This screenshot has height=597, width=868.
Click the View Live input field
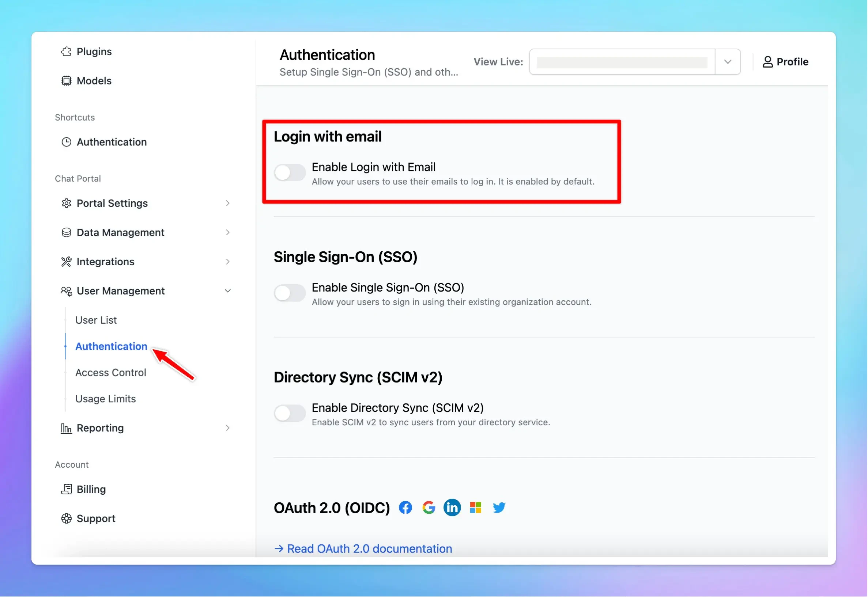(x=622, y=62)
